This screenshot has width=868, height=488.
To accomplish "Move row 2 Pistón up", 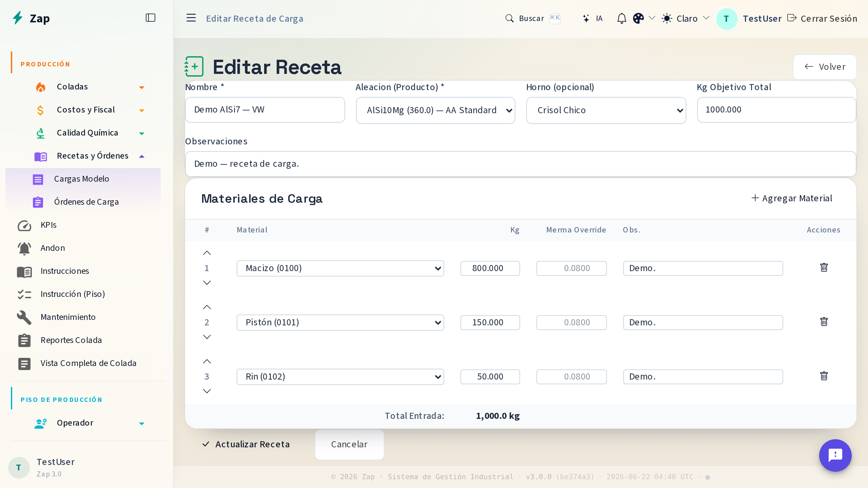I will [x=207, y=307].
